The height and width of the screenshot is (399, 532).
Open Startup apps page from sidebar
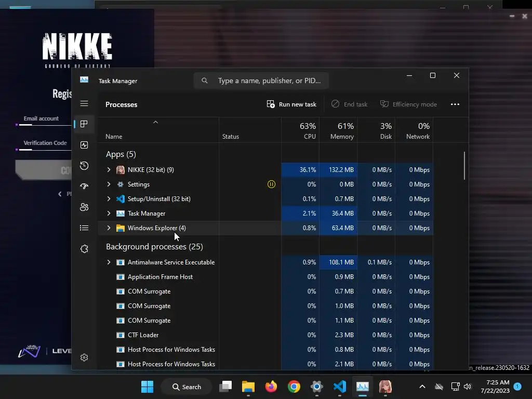[x=84, y=187]
